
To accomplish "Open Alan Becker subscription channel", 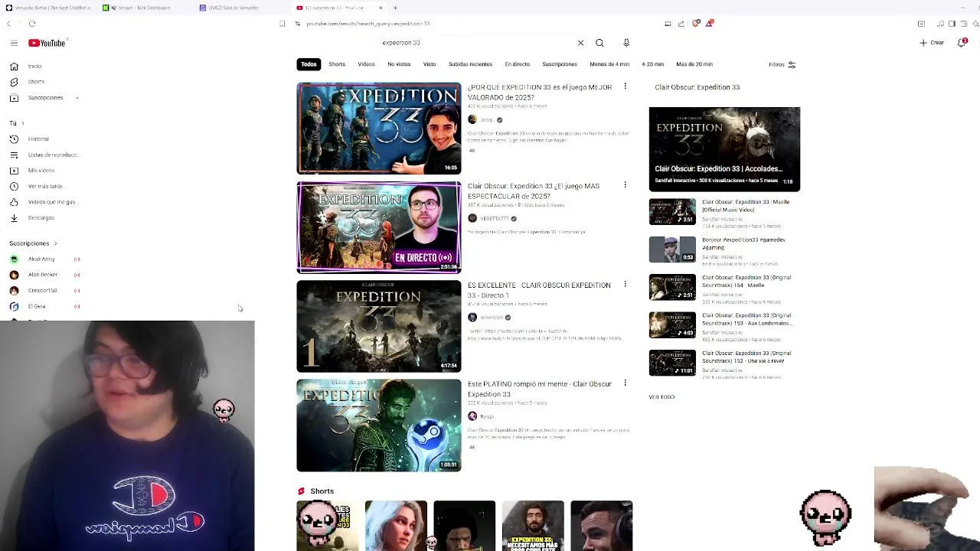I will click(43, 275).
